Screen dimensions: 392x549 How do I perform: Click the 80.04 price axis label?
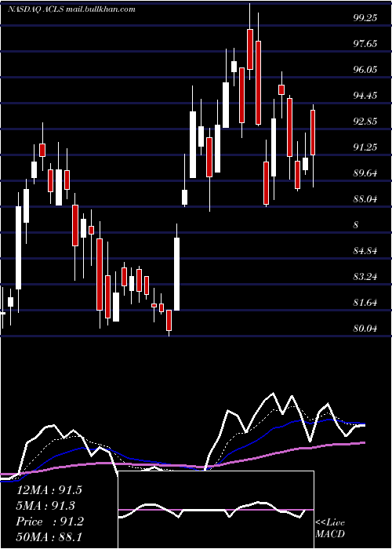[365, 329]
